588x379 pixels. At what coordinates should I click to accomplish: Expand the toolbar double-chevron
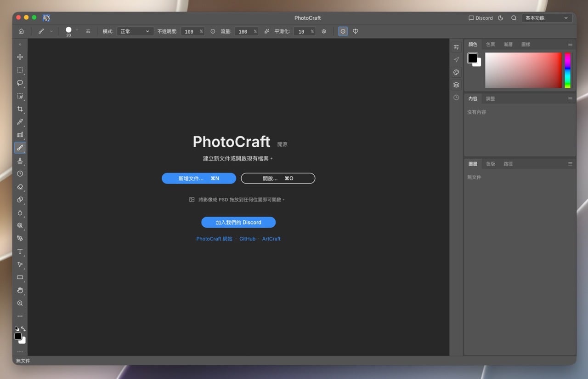point(20,45)
